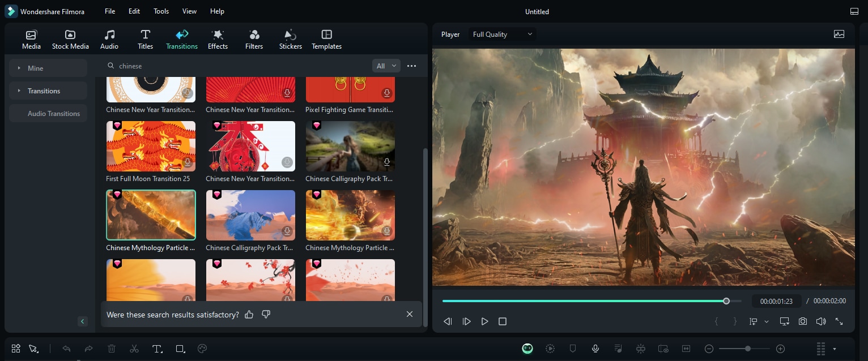Open the All filter dropdown next to search

(x=386, y=66)
